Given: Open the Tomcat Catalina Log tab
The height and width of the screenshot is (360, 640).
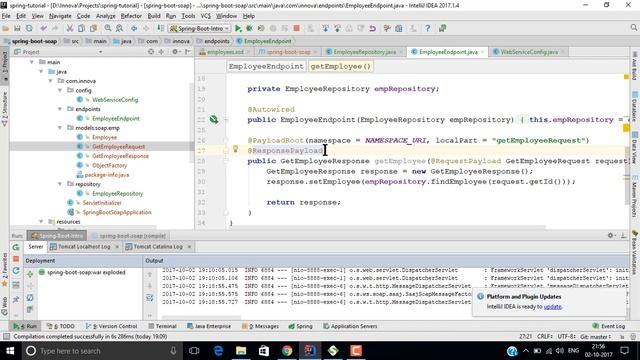Looking at the screenshot, I should click(158, 247).
